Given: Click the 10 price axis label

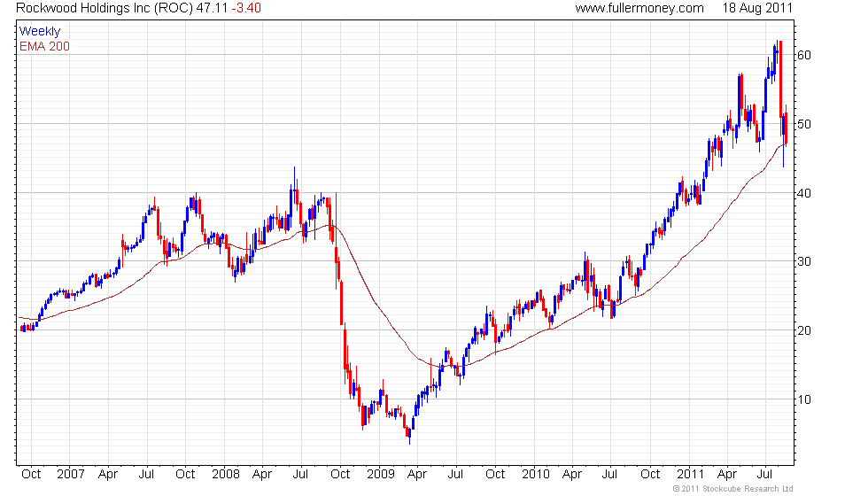Looking at the screenshot, I should coord(804,399).
